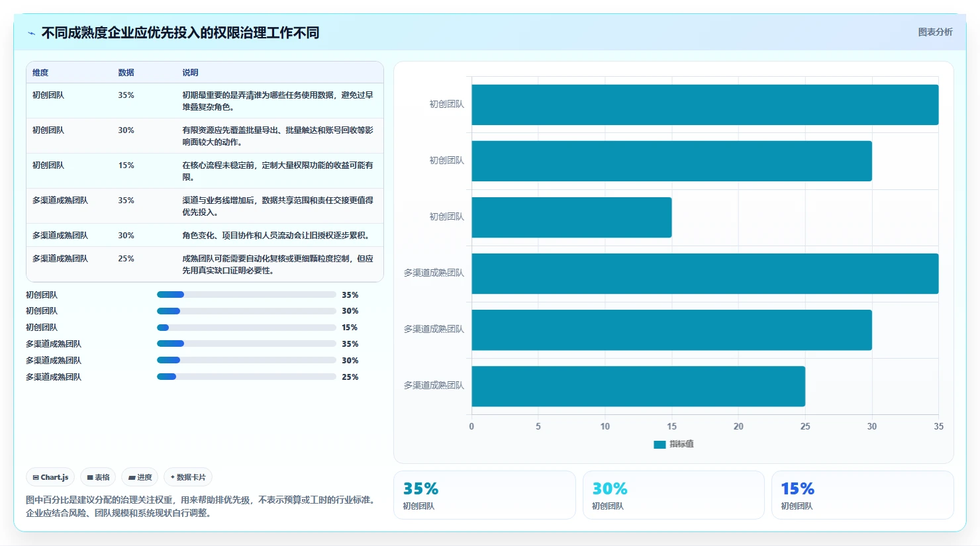Image resolution: width=980 pixels, height=546 pixels.
Task: Click the 多渠道成熟团队 chart bar reaching 30
Action: coord(671,330)
